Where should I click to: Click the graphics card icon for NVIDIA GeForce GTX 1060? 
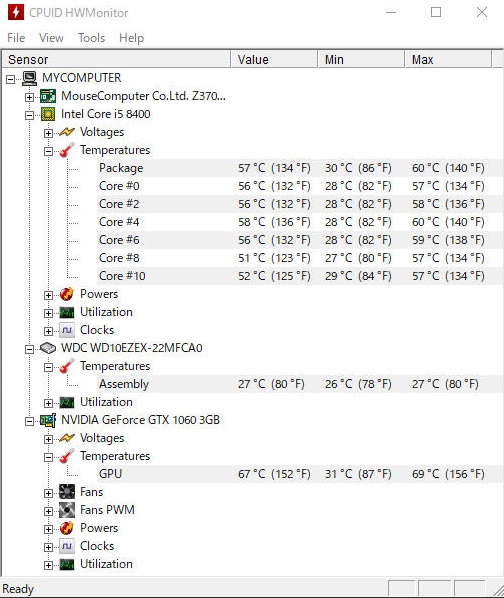pyautogui.click(x=48, y=420)
